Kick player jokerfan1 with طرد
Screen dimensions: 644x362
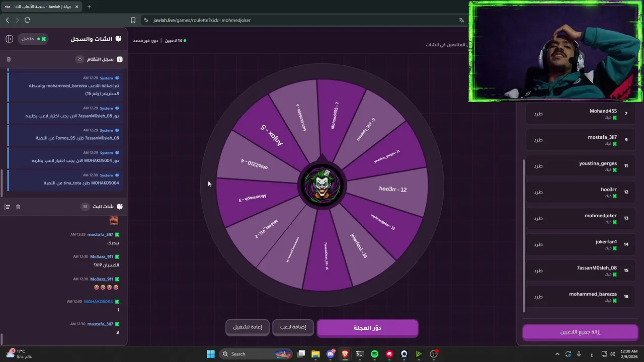(538, 244)
